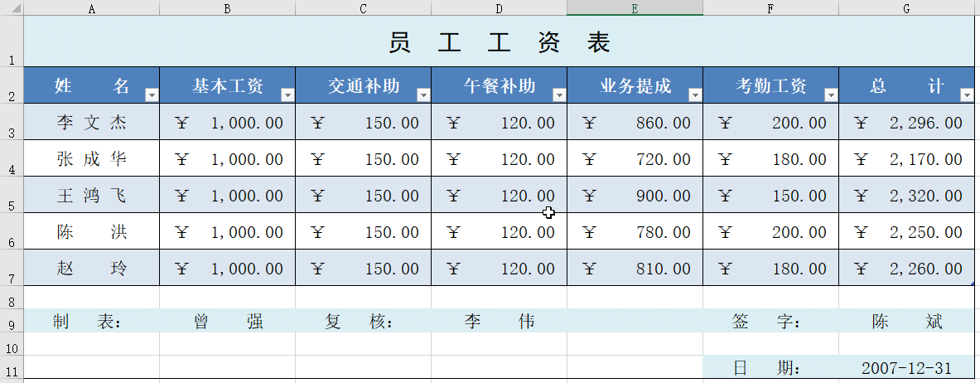Open the 总计 column filter dropdown
Viewport: 980px width, 383px height.
[967, 95]
